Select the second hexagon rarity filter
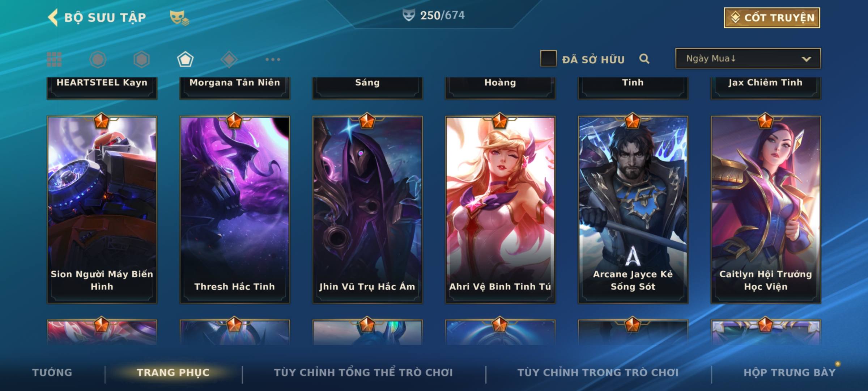868x391 pixels. tap(141, 59)
